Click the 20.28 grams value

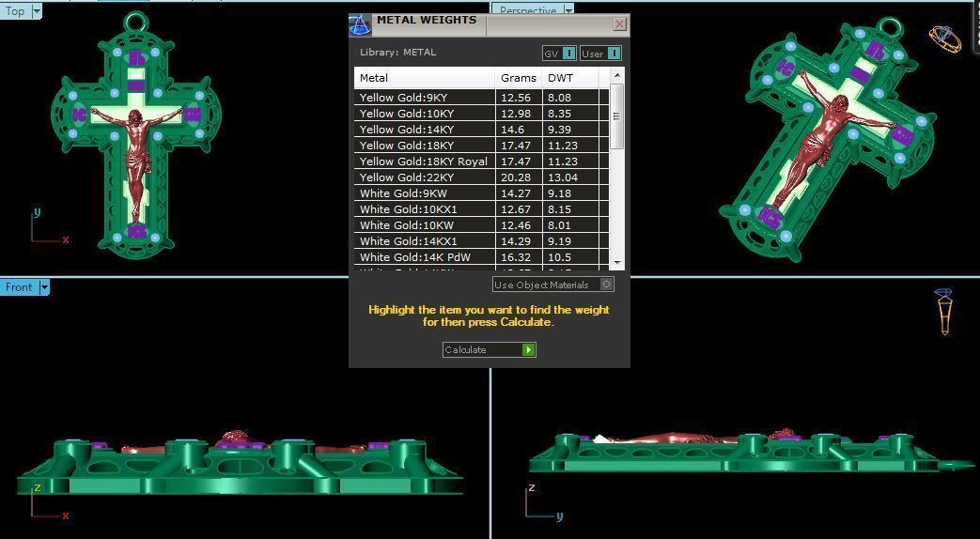(516, 177)
